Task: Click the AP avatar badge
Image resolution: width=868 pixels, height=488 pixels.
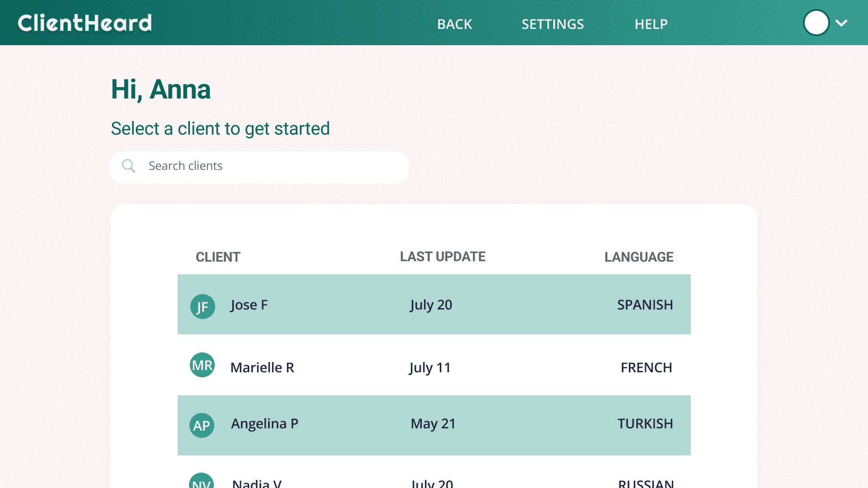Action: [202, 425]
